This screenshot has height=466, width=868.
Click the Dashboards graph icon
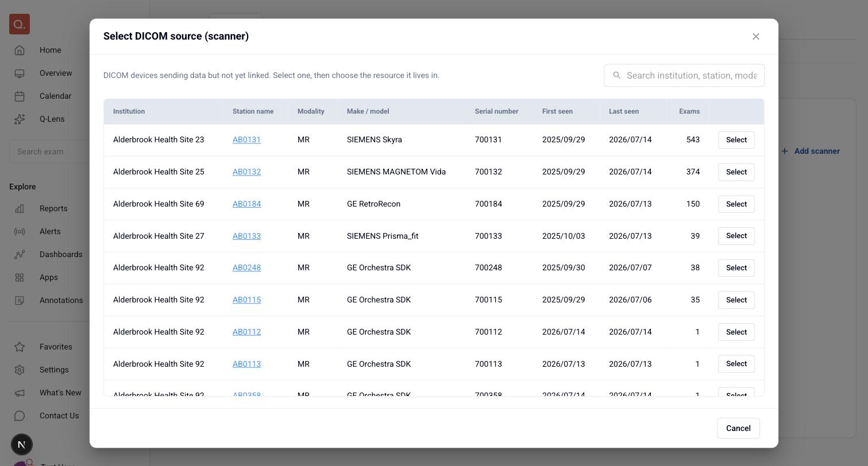(20, 254)
